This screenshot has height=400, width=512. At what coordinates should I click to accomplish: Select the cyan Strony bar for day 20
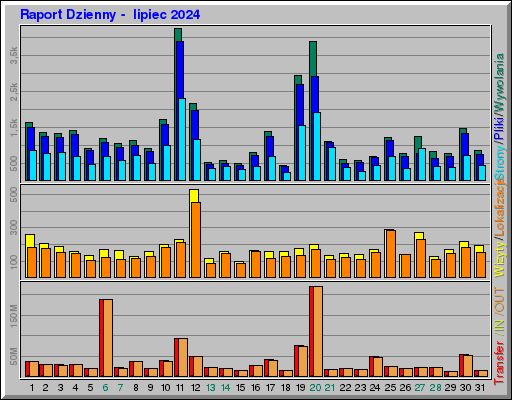pyautogui.click(x=317, y=147)
